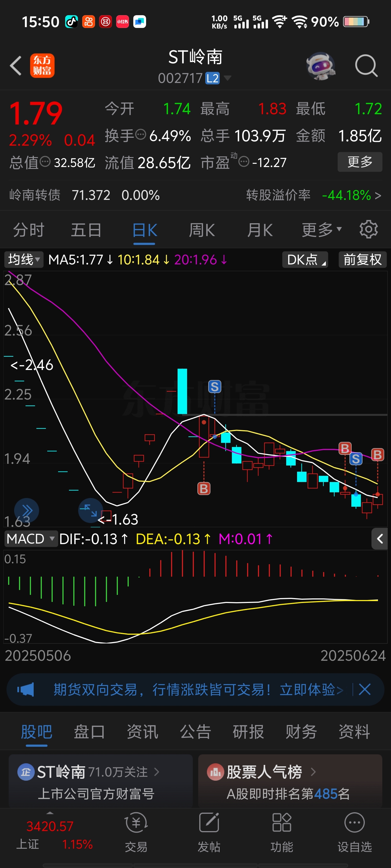Image resolution: width=391 pixels, height=868 pixels.
Task: Tap the L2 level badge
Action: (x=213, y=78)
